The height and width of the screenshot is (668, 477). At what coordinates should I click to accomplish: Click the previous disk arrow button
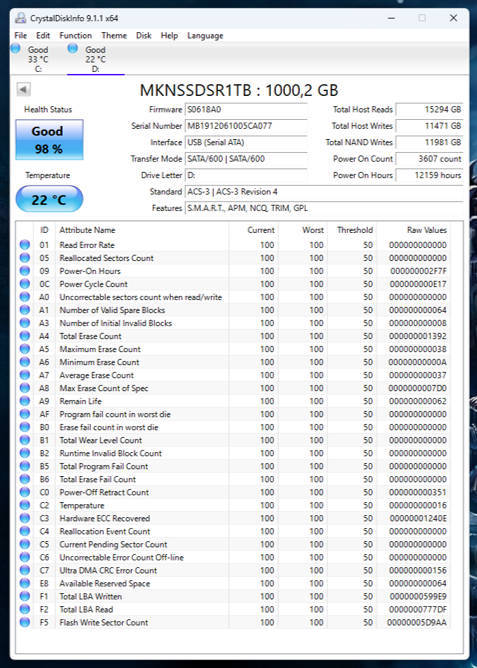(x=23, y=89)
